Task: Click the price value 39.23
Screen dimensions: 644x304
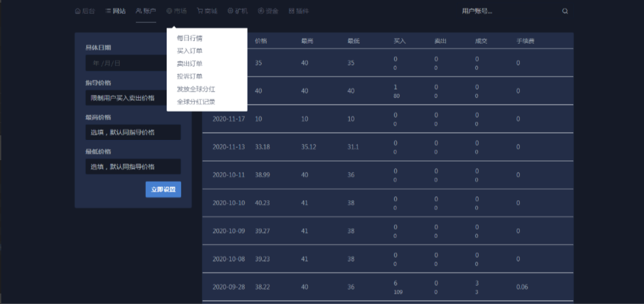Action: [x=262, y=259]
